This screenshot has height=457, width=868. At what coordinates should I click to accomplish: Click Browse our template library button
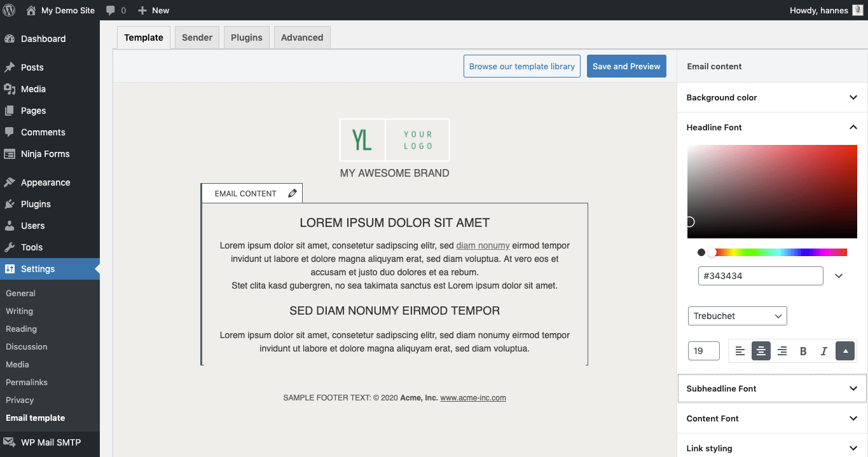(x=521, y=66)
